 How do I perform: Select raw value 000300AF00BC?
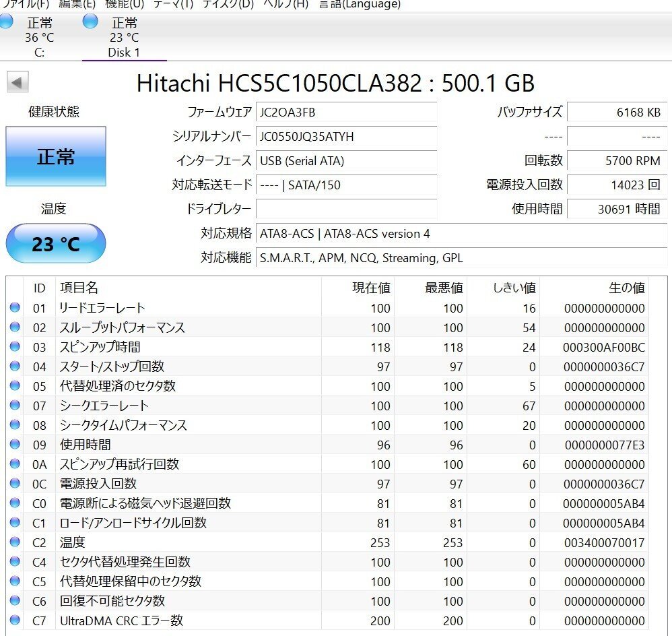(603, 348)
